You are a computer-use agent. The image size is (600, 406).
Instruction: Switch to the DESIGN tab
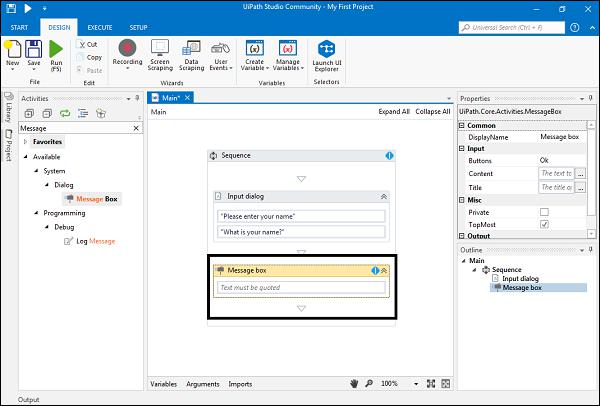[x=59, y=28]
